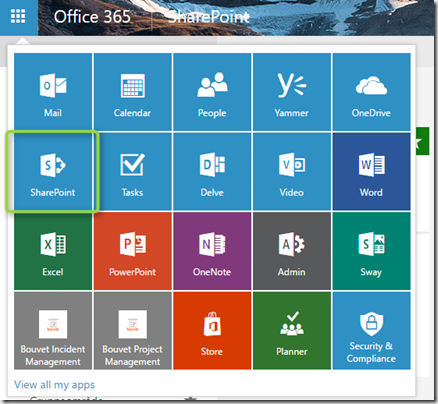Viewport: 438px width, 404px height.
Task: Launch PowerPoint from the app grid
Action: coord(133,251)
